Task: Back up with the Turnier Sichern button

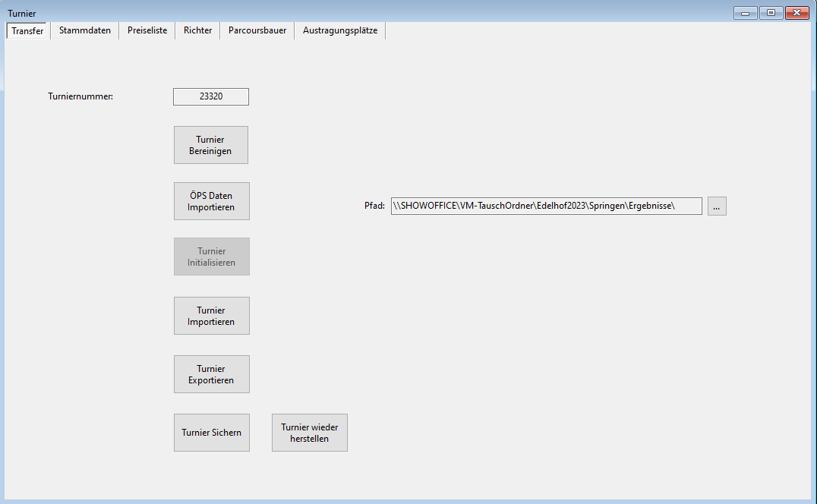Action: (211, 433)
